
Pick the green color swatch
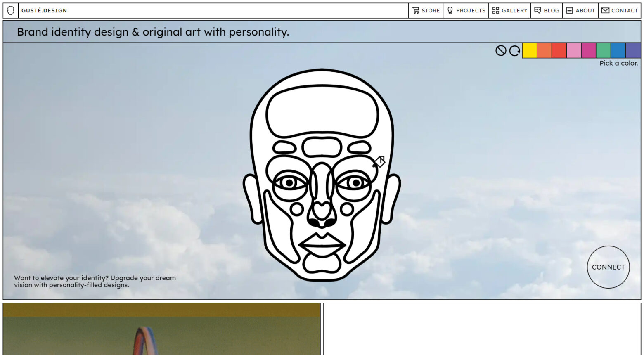coord(604,51)
